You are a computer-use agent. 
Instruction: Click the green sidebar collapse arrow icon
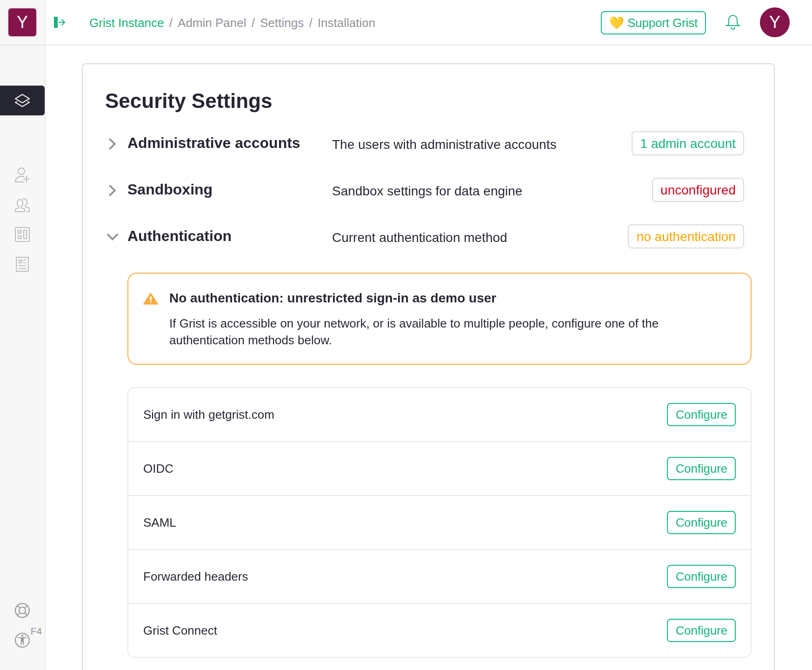60,22
